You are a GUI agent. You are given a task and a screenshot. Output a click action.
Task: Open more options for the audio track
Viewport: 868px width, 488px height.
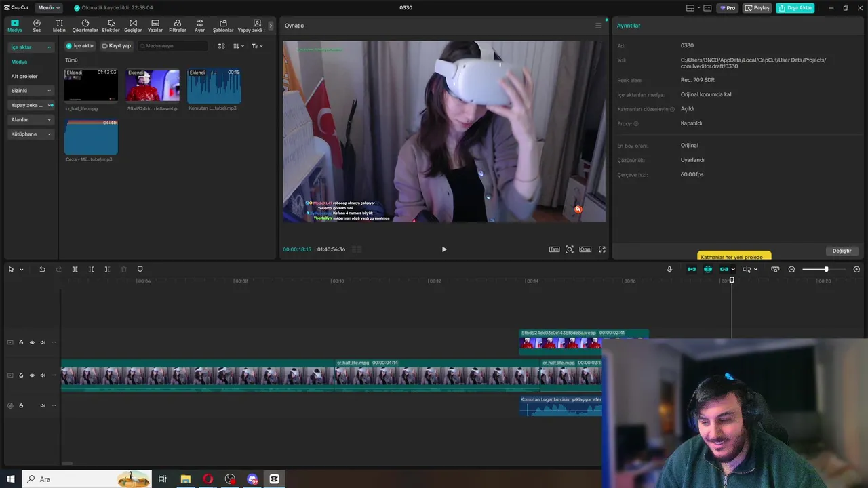pyautogui.click(x=54, y=405)
